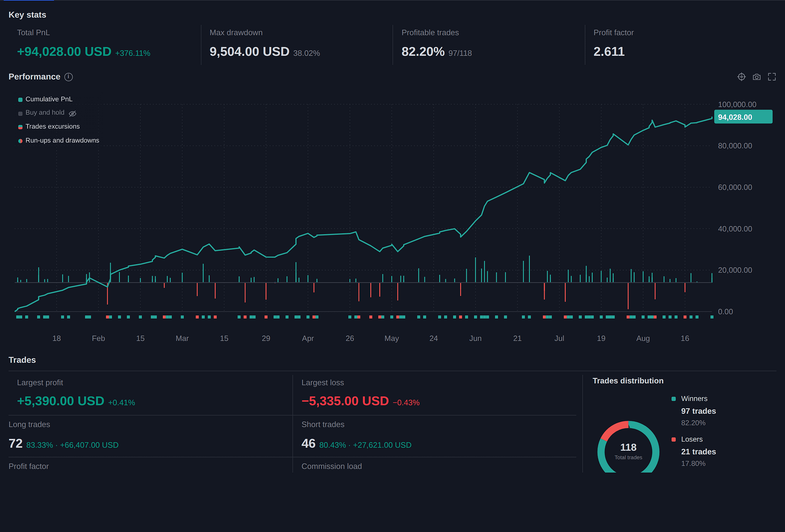
Task: Click the Largest loss −5,335.00 USD value
Action: coord(345,401)
